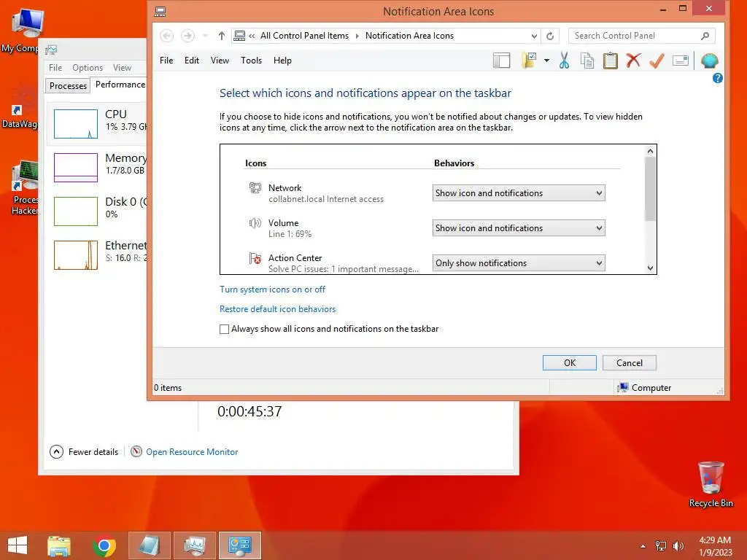Open File menu in Task Manager
This screenshot has width=747, height=560.
[x=55, y=68]
